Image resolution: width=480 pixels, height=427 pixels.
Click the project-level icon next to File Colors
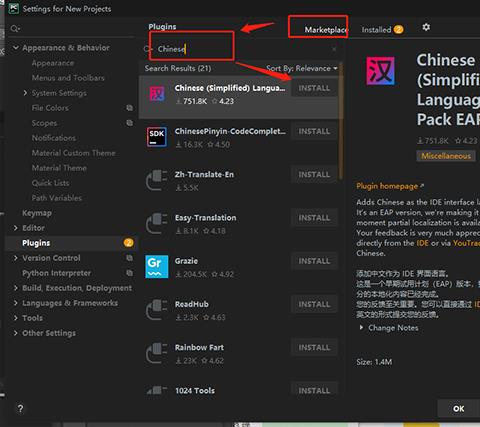click(x=129, y=108)
